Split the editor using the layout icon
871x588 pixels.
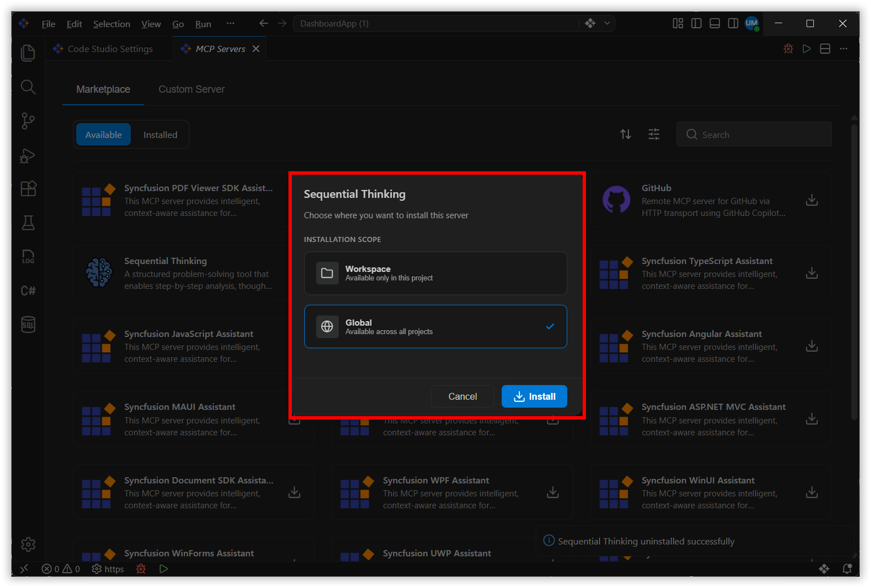(x=825, y=49)
